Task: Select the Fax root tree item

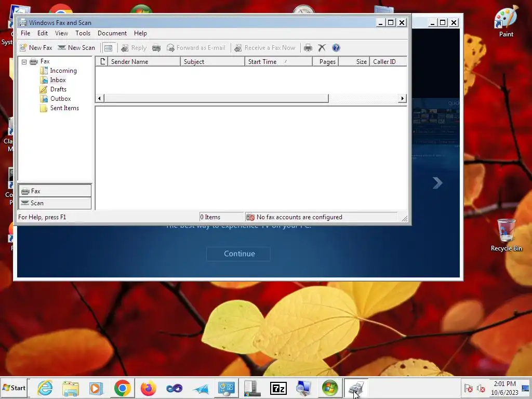Action: [45, 61]
